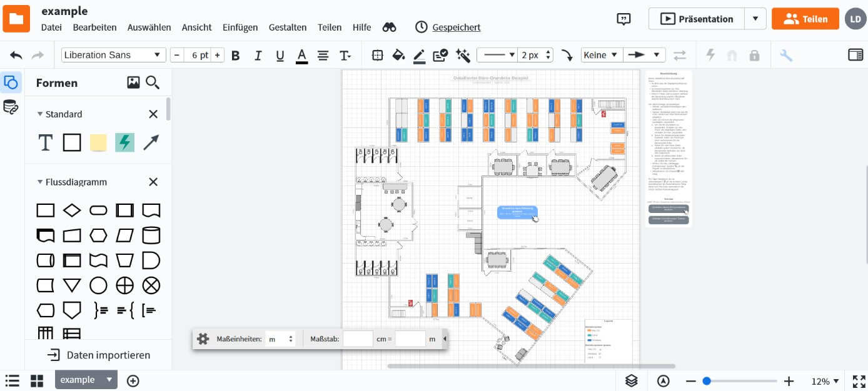Click swap arrow direction icon
The height and width of the screenshot is (391, 868).
click(680, 56)
